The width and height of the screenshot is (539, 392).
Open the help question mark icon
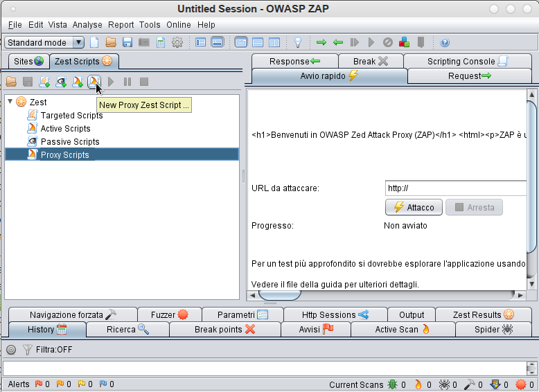click(445, 43)
